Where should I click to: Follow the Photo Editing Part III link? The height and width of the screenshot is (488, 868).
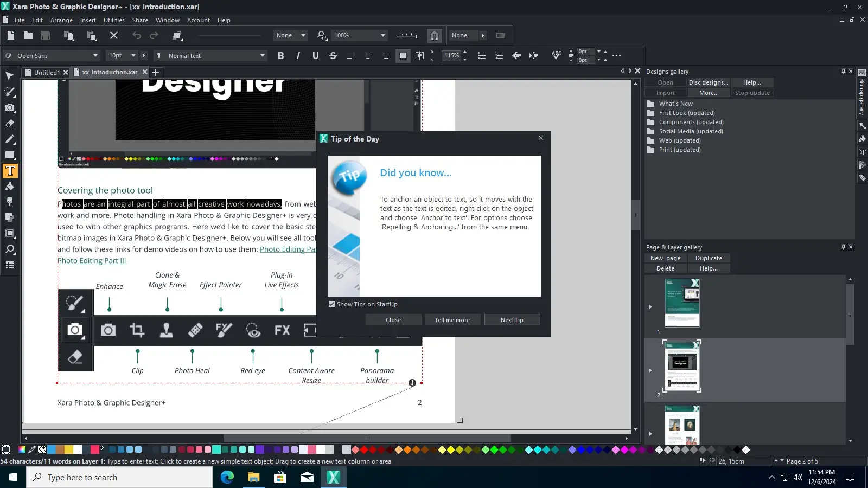[x=92, y=261]
